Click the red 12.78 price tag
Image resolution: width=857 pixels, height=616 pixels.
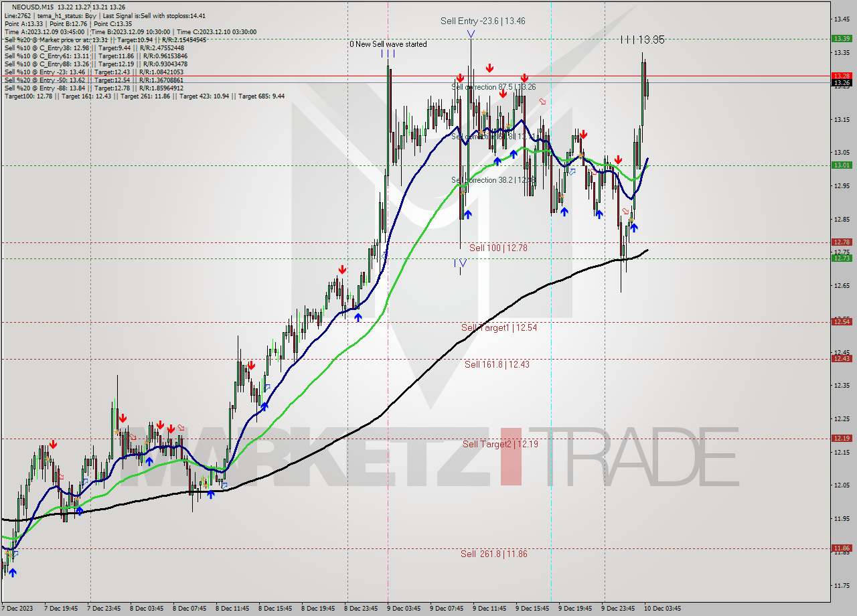pos(842,242)
